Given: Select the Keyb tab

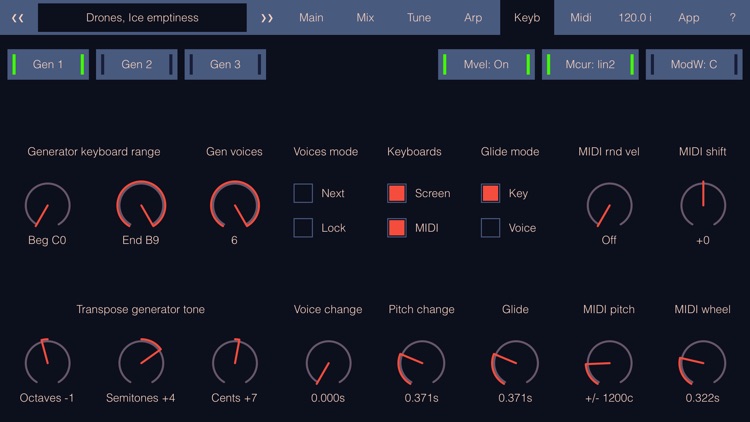Looking at the screenshot, I should 527,18.
